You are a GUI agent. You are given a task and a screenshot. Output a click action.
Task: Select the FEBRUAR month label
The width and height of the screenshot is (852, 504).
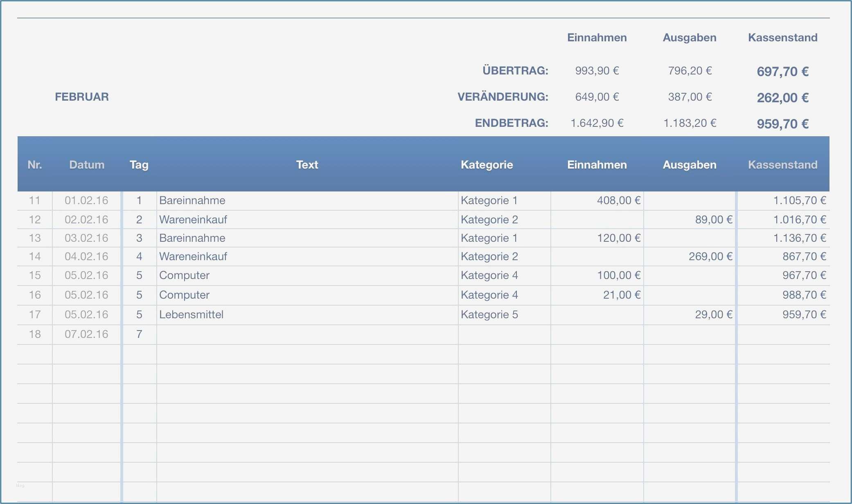(x=82, y=97)
